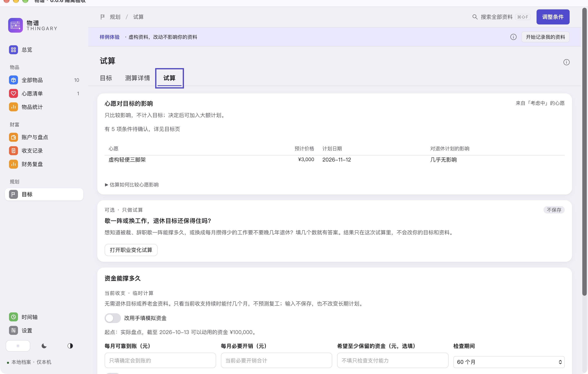Click the 目标 flag icon in sidebar
588x374 pixels.
[13, 194]
